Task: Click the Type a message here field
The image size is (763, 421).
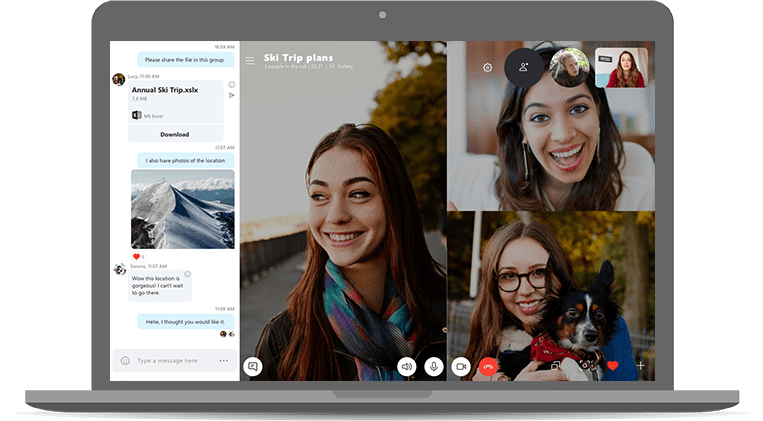Action: 170,360
